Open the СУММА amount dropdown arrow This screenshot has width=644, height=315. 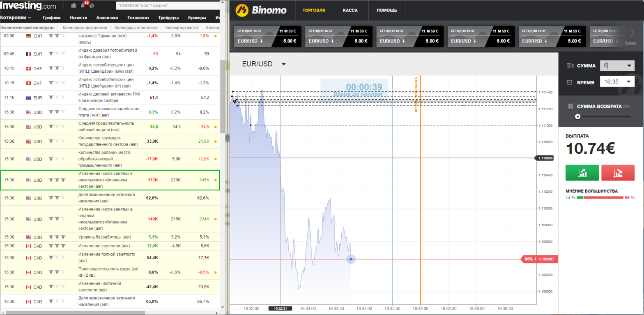click(629, 66)
